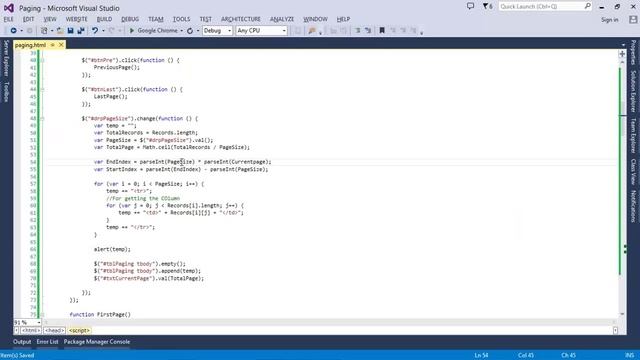Open the Output panel tab
Viewport: 640px width, 360px height.
tap(22, 342)
